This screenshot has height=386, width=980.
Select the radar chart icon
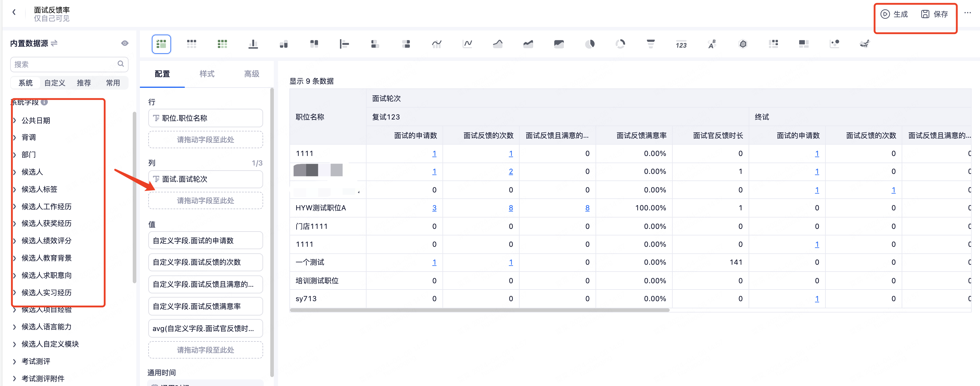pos(743,44)
